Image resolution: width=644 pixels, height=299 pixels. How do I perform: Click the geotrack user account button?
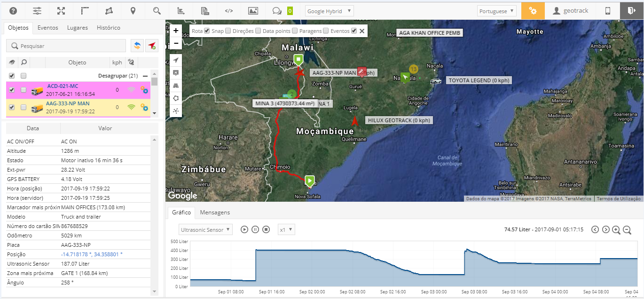pyautogui.click(x=570, y=10)
